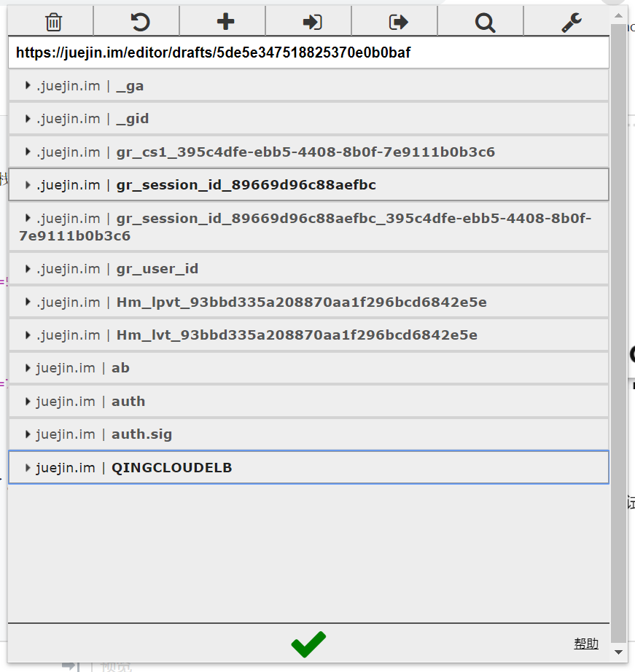
Task: Select the Hm_lvt_93bbd335a208870aa1f296bcd6842e5e name
Action: [297, 335]
